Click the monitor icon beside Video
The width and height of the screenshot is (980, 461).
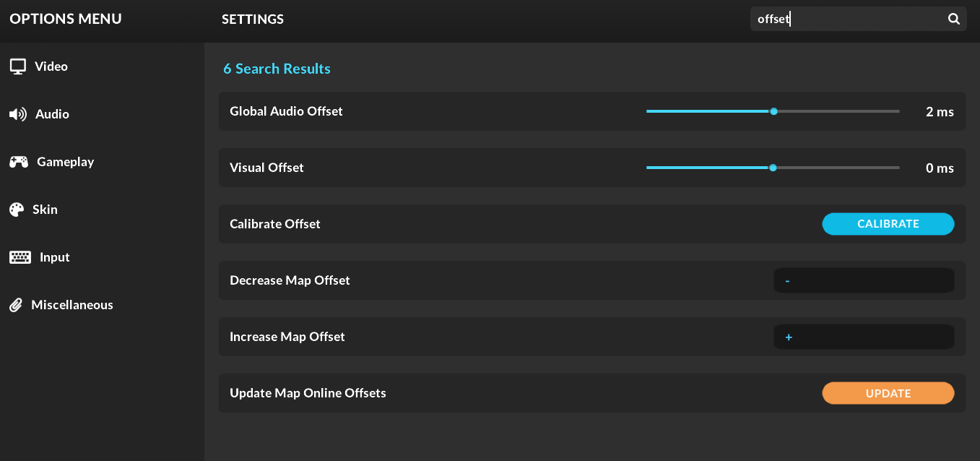[x=17, y=66]
